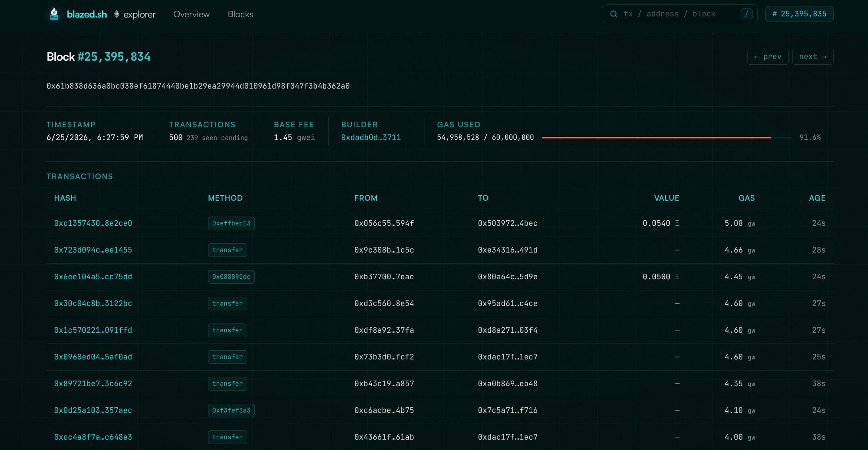The width and height of the screenshot is (868, 450).
Task: Click the Ethereum diamond icon beside explorer
Action: pyautogui.click(x=117, y=14)
